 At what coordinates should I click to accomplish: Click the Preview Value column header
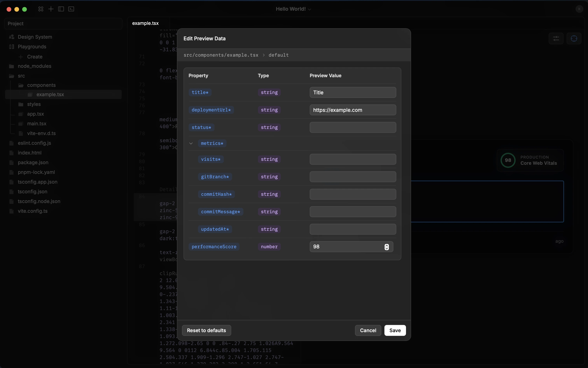point(325,76)
